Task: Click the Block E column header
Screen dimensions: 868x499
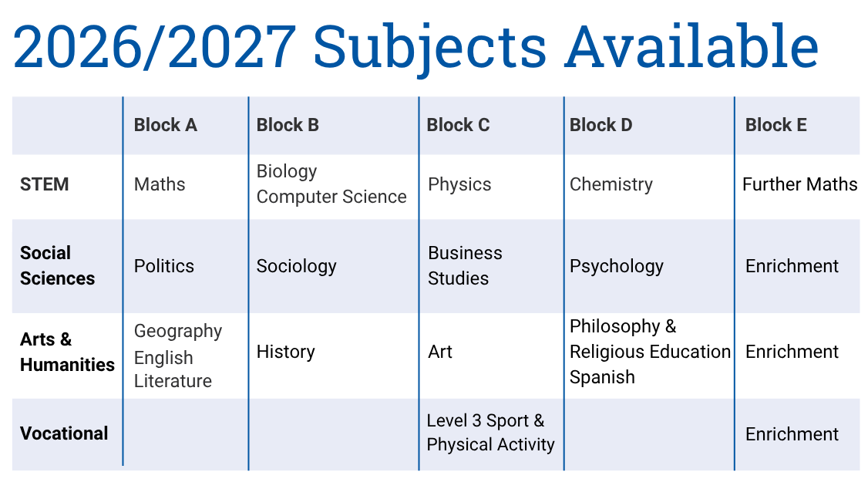Action: click(x=775, y=125)
